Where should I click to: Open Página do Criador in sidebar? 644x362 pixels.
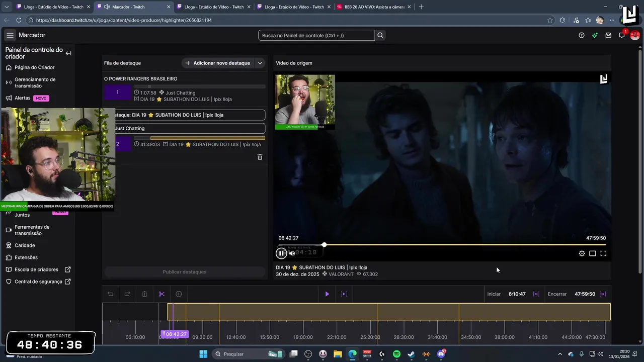click(x=34, y=67)
